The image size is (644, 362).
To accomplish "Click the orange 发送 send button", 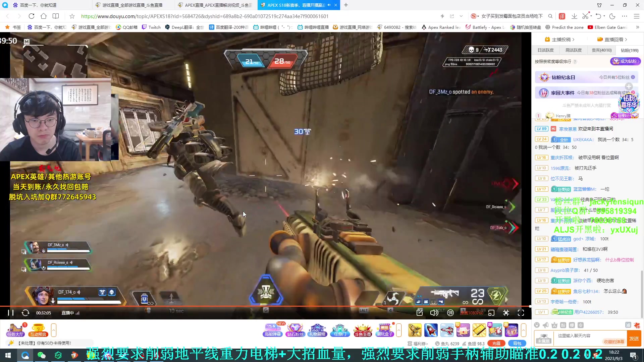I will [x=634, y=339].
